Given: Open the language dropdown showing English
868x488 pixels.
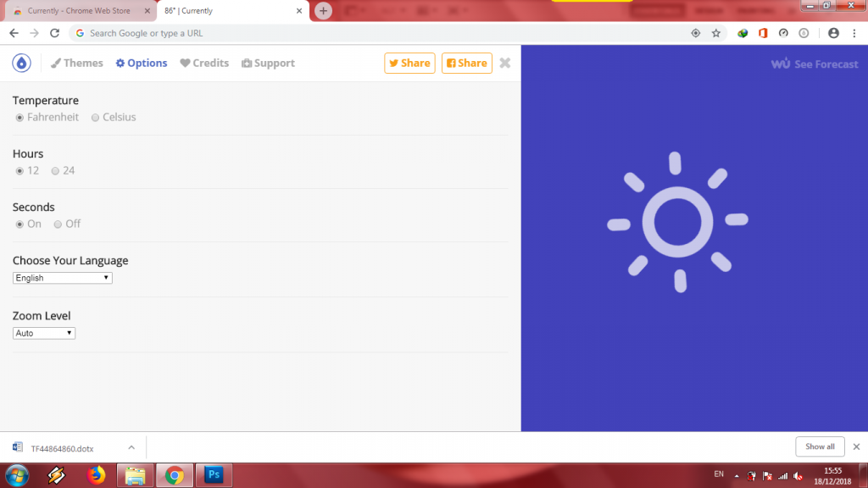Looking at the screenshot, I should pyautogui.click(x=63, y=278).
